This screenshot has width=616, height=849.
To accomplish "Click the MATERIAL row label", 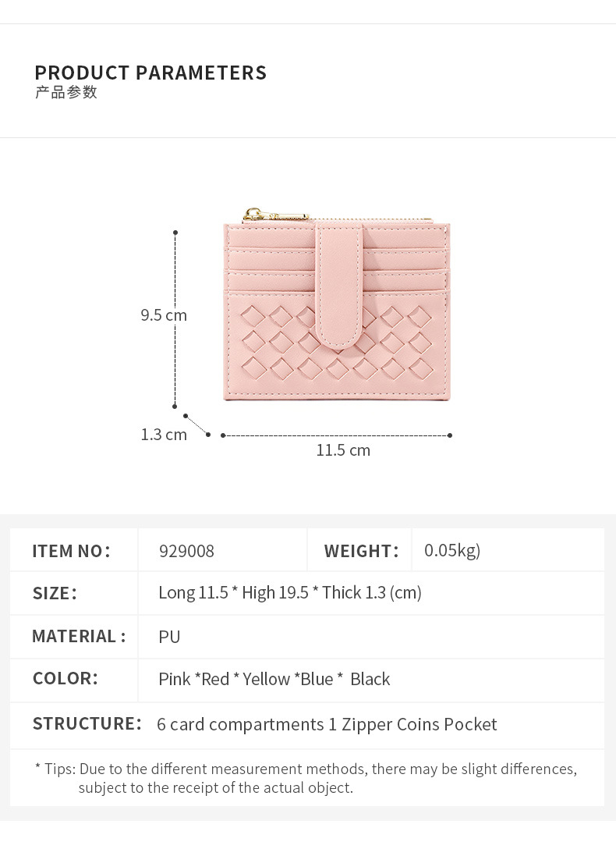I will [x=79, y=636].
